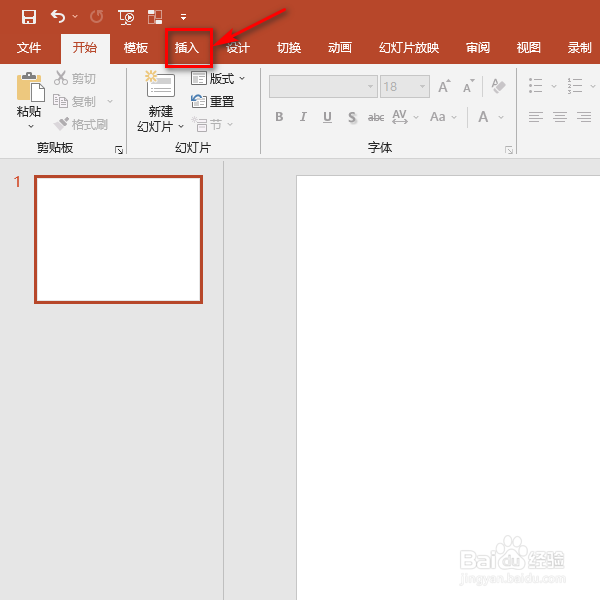
Task: Switch to the 插入 tab
Action: pos(187,48)
